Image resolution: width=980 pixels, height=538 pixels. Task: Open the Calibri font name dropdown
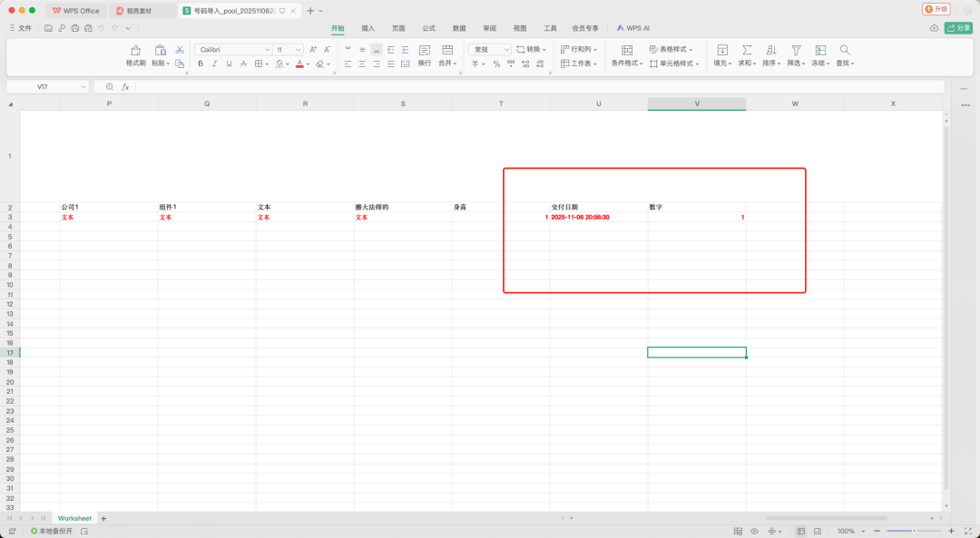coord(233,50)
